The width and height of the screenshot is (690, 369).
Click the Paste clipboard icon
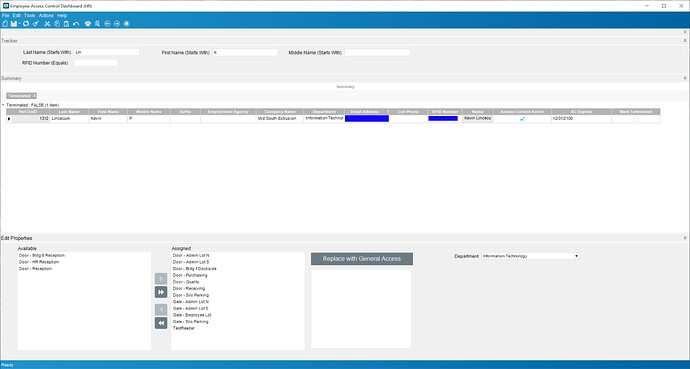tap(66, 24)
